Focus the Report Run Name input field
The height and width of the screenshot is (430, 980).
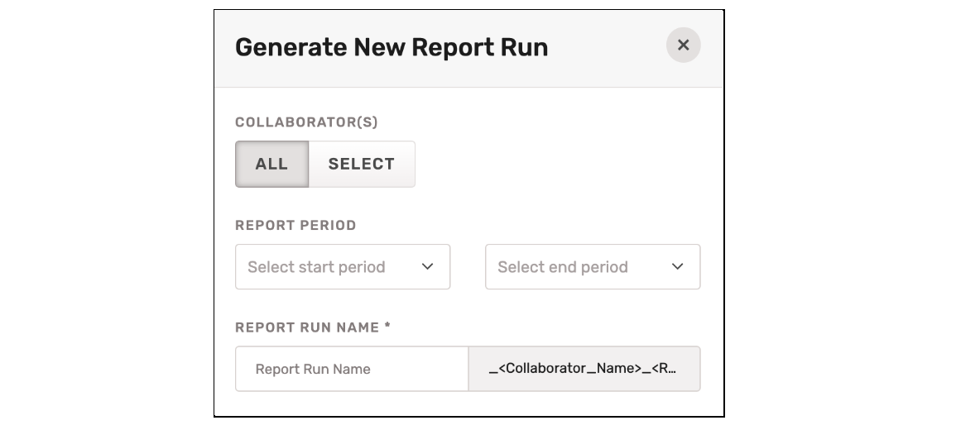(352, 369)
